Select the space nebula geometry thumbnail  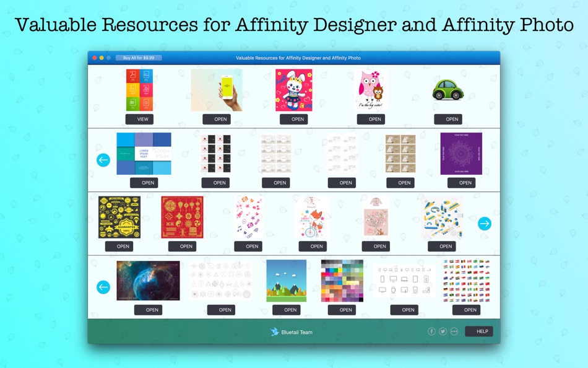click(148, 281)
